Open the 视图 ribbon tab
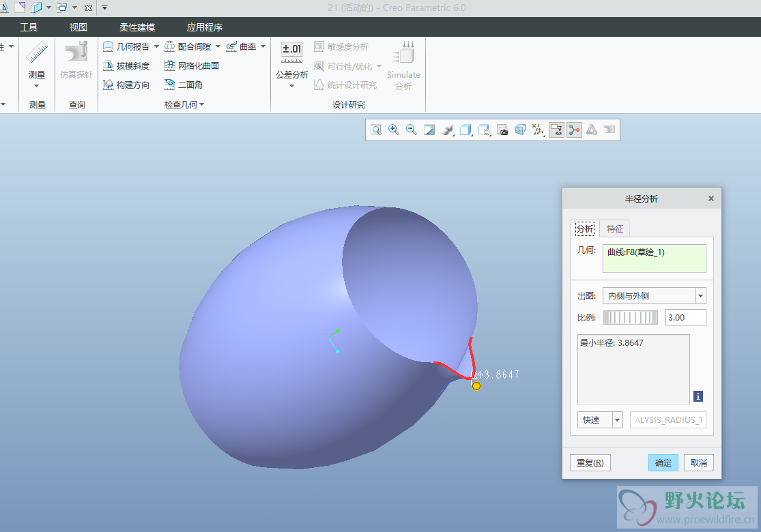This screenshot has height=532, width=761. pyautogui.click(x=78, y=27)
